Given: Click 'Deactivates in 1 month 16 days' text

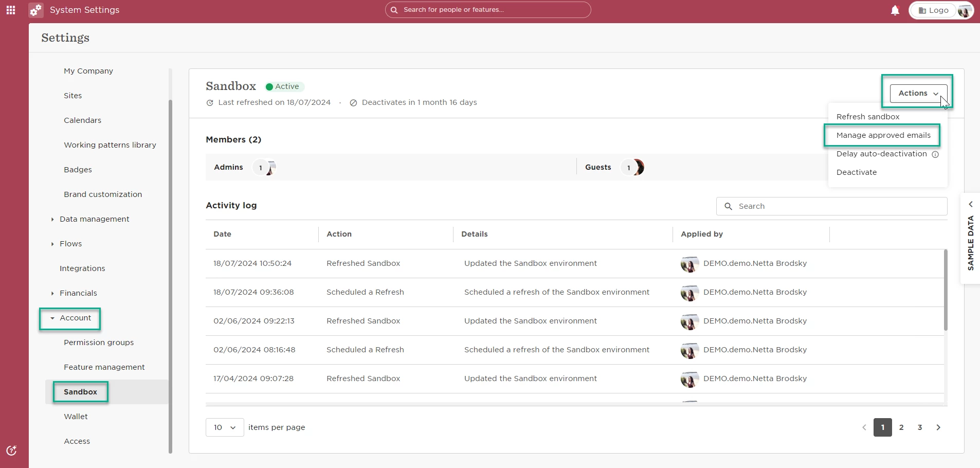Looking at the screenshot, I should 419,102.
